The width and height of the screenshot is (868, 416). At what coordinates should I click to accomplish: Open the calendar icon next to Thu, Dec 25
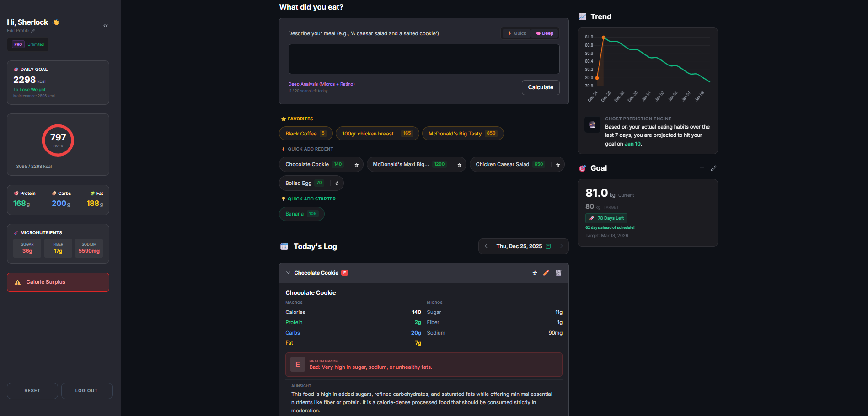click(x=548, y=246)
